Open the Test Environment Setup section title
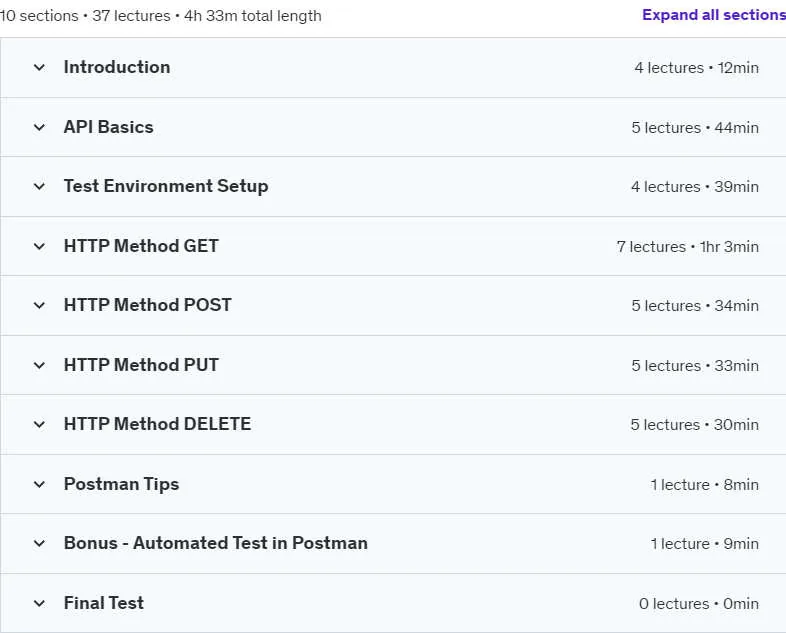This screenshot has height=633, width=786. (166, 186)
